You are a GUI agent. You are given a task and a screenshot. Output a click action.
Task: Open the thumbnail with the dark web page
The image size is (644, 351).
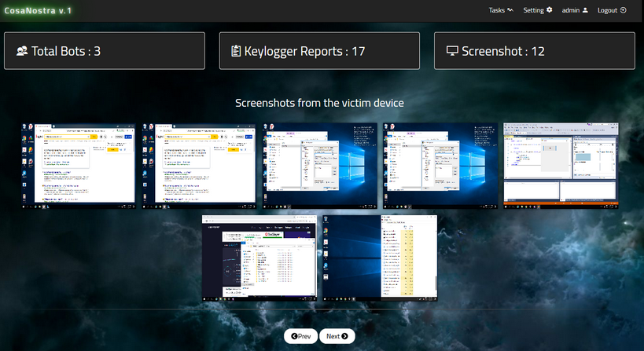[260, 258]
